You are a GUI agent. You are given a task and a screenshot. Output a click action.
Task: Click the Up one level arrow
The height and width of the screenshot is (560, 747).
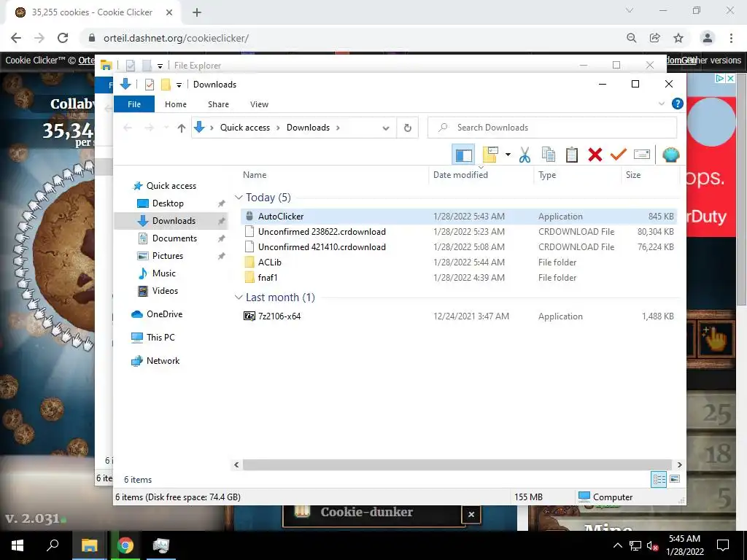coord(181,128)
